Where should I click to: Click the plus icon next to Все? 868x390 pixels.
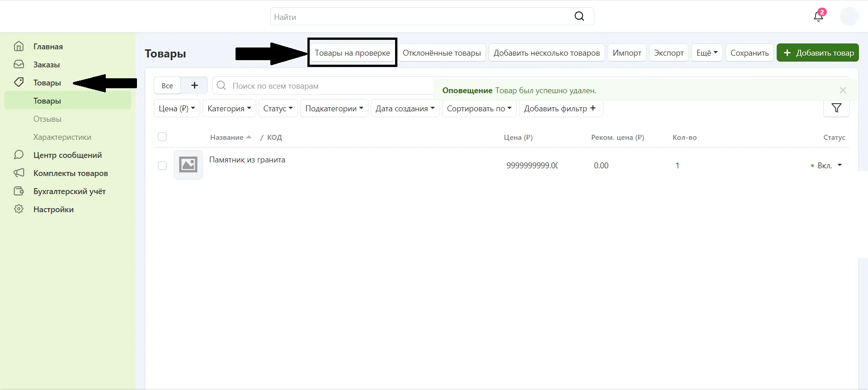(x=194, y=86)
